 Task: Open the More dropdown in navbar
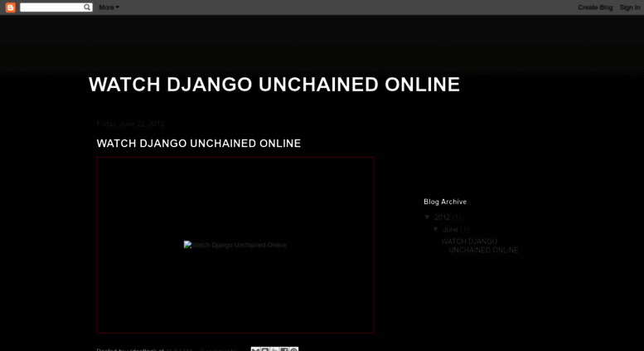coord(109,7)
